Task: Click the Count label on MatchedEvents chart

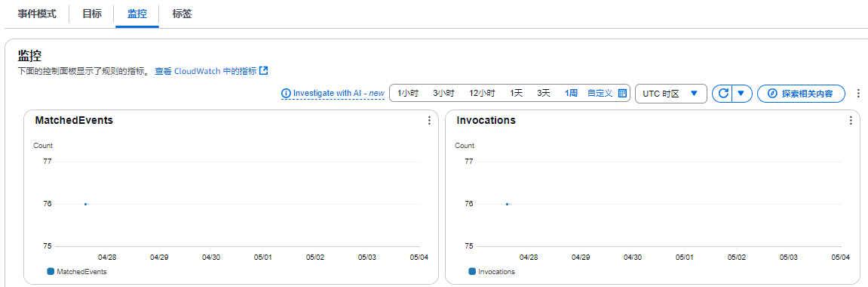Action: [x=43, y=146]
